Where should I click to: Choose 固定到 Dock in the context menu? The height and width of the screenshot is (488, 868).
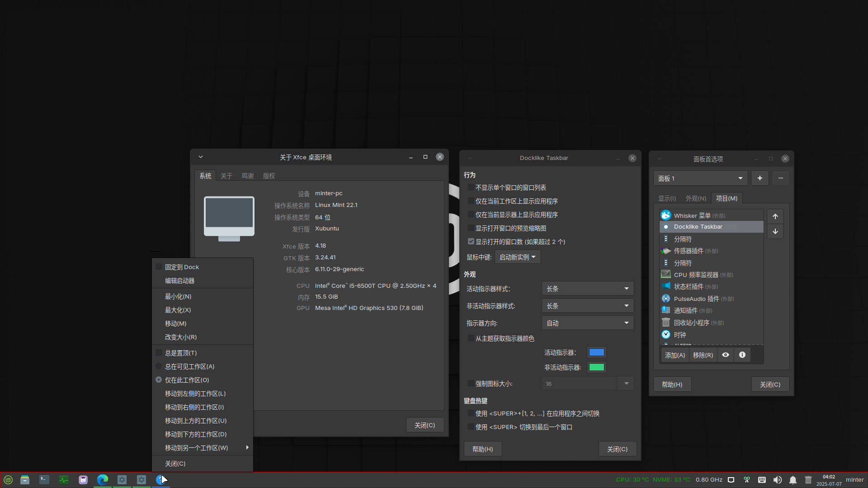tap(203, 267)
